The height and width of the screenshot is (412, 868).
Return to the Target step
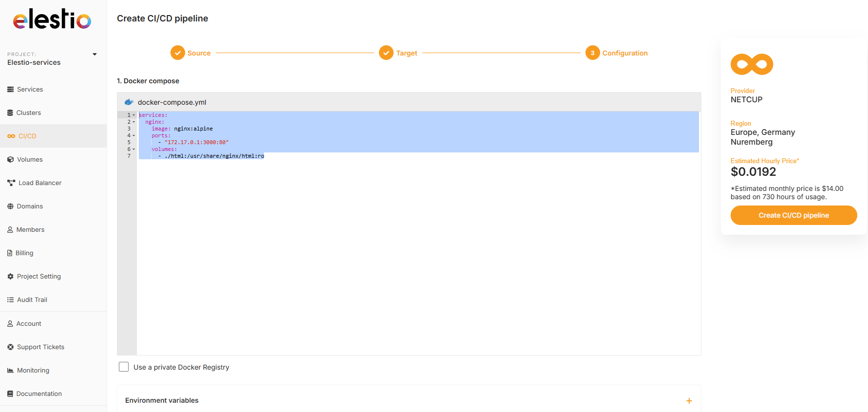tap(386, 53)
